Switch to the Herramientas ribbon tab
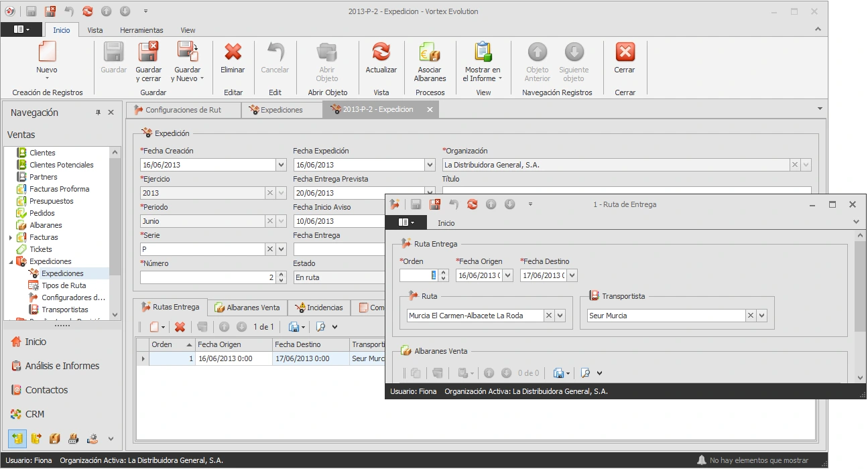The height and width of the screenshot is (469, 868). pos(141,30)
